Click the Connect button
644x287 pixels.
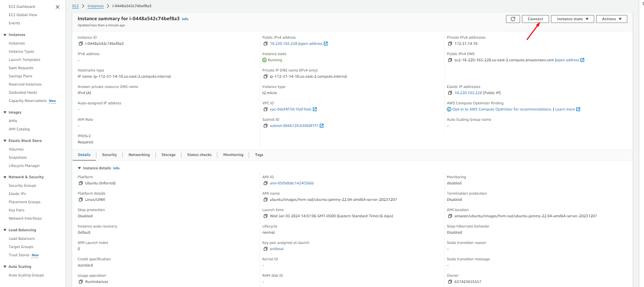coord(535,19)
